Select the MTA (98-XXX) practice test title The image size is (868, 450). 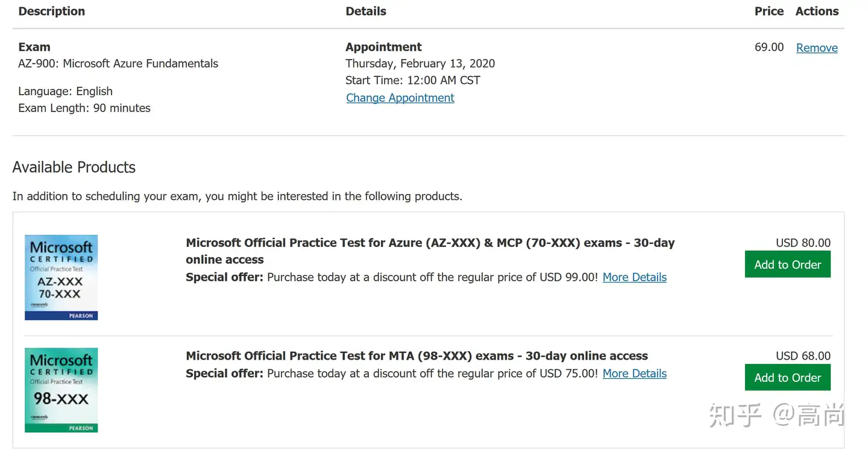tap(417, 356)
